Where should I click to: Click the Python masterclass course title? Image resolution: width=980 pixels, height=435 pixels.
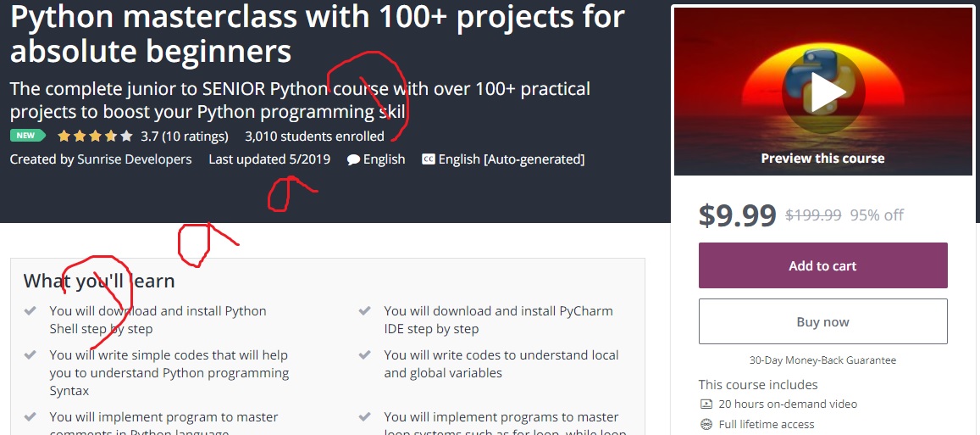pyautogui.click(x=318, y=34)
